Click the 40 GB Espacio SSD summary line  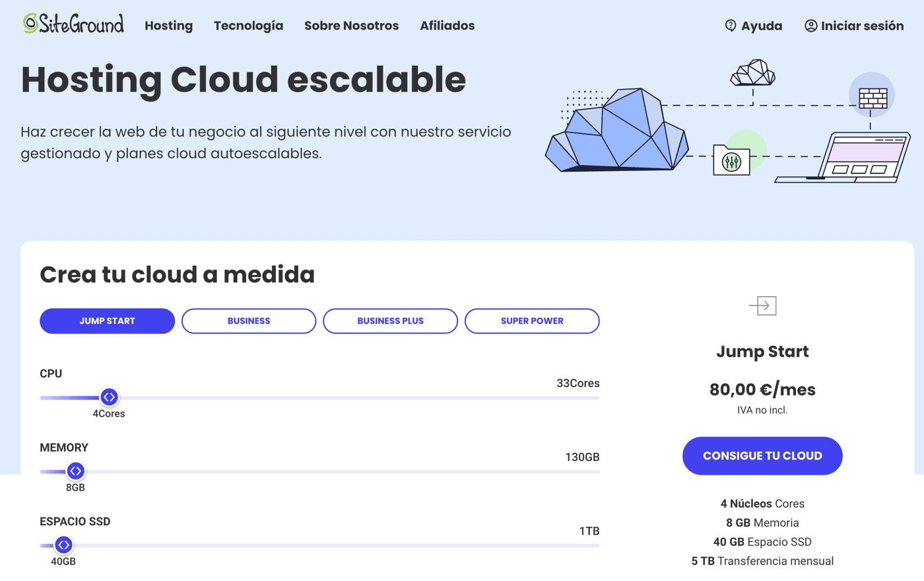click(x=762, y=542)
